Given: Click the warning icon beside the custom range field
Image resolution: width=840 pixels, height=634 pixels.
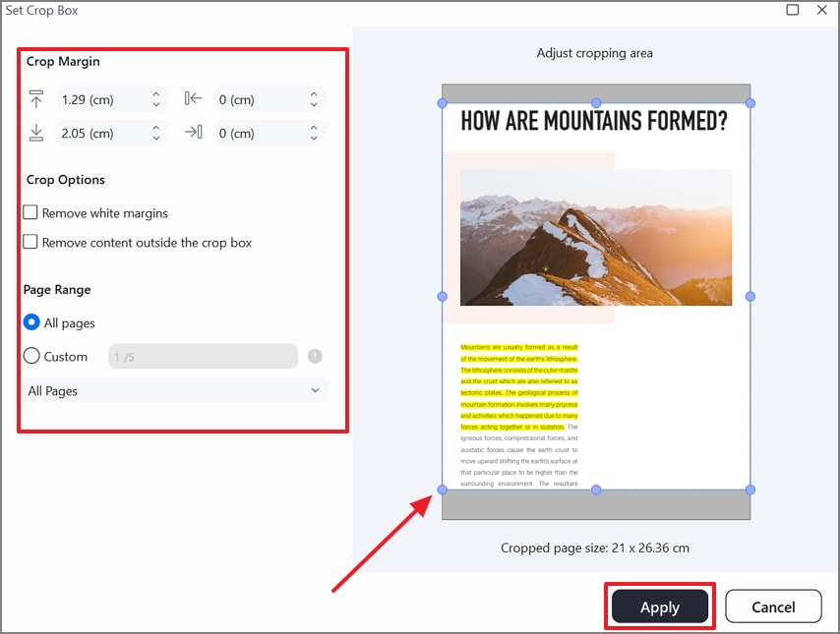Looking at the screenshot, I should pos(315,356).
